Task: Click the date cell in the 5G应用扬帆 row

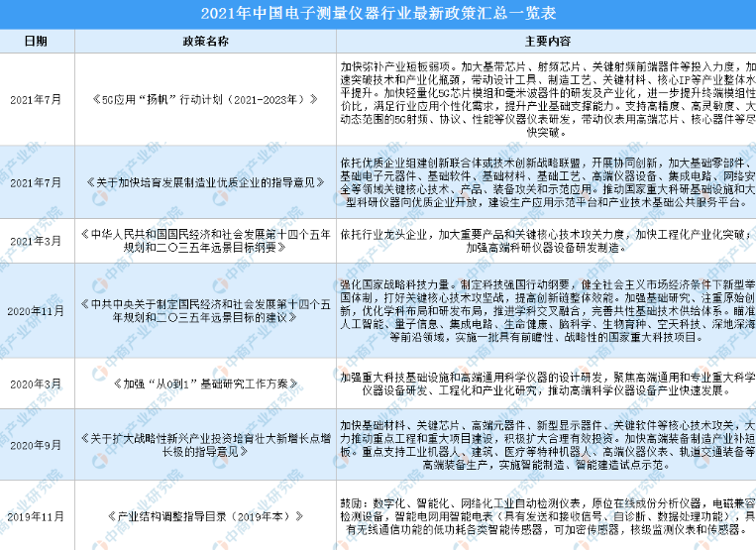Action: (36, 100)
